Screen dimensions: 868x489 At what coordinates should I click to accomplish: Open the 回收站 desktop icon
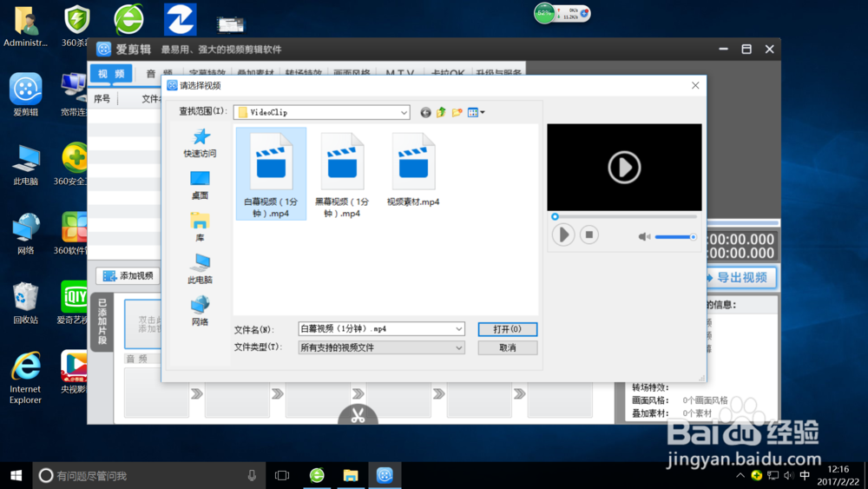(x=25, y=303)
